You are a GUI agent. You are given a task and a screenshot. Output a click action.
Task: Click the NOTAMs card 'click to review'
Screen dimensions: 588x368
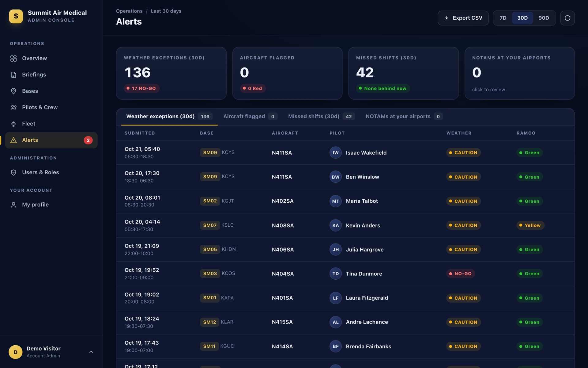click(488, 90)
